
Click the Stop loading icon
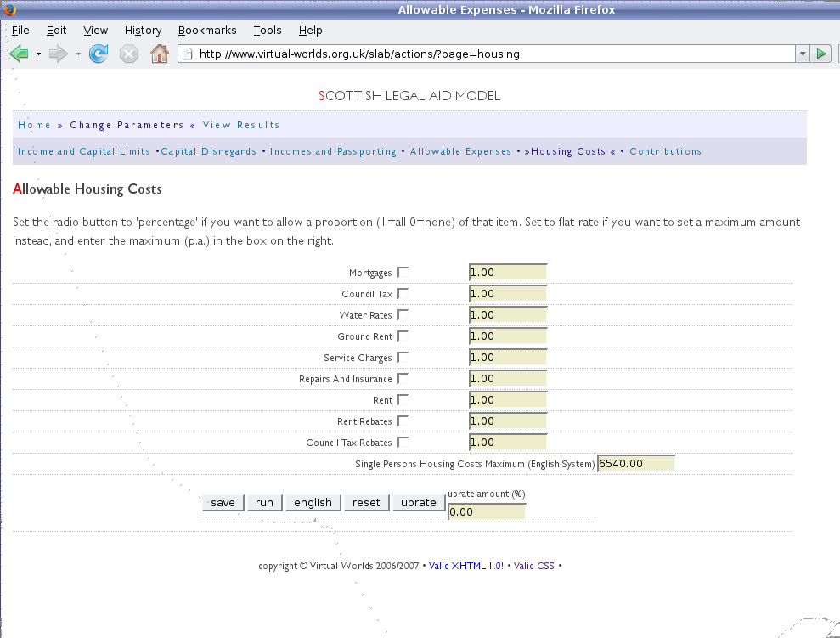128,54
